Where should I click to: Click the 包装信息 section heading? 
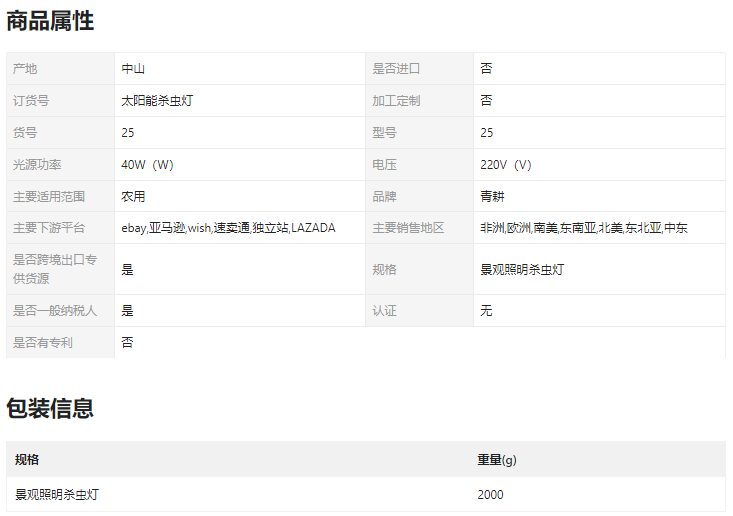[50, 408]
